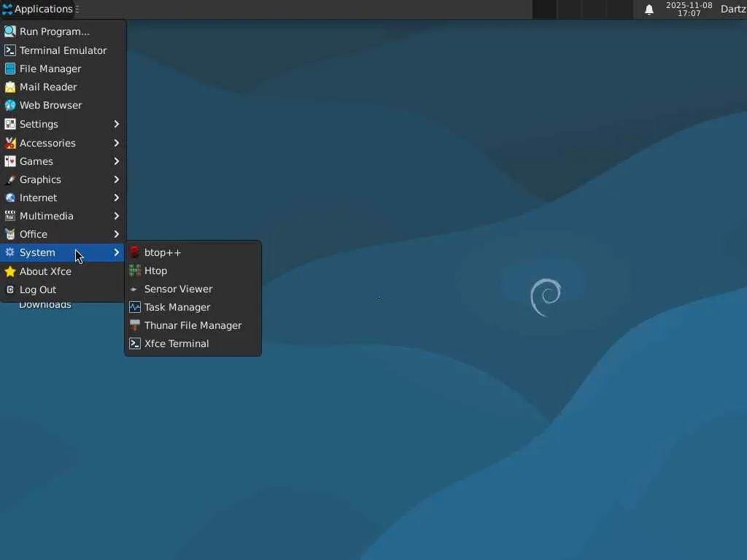
Task: Click the red btop++ icon
Action: pyautogui.click(x=135, y=252)
